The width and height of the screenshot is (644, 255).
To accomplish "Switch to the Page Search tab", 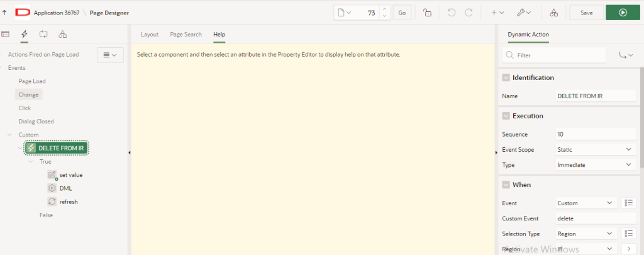I will click(x=186, y=34).
